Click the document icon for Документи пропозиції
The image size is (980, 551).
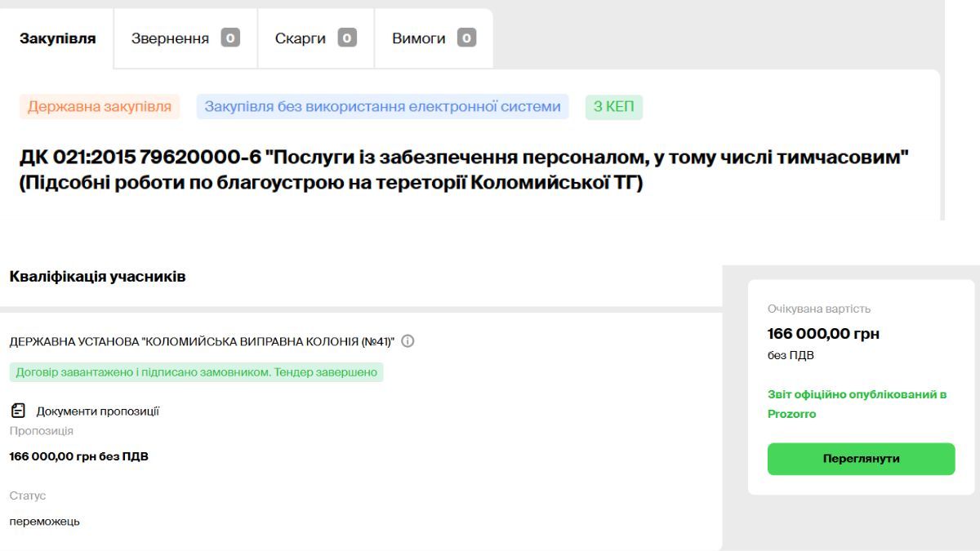pyautogui.click(x=18, y=411)
